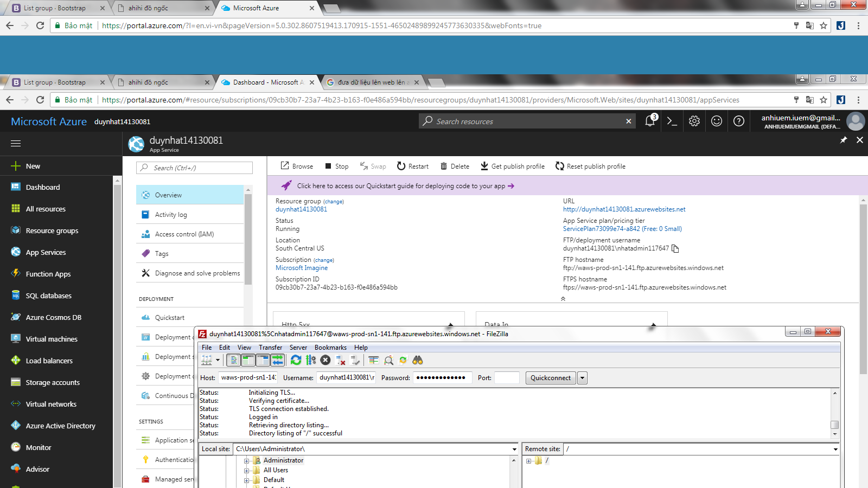This screenshot has height=488, width=868.
Task: Copy FTP deployment username icon
Action: [x=675, y=248]
